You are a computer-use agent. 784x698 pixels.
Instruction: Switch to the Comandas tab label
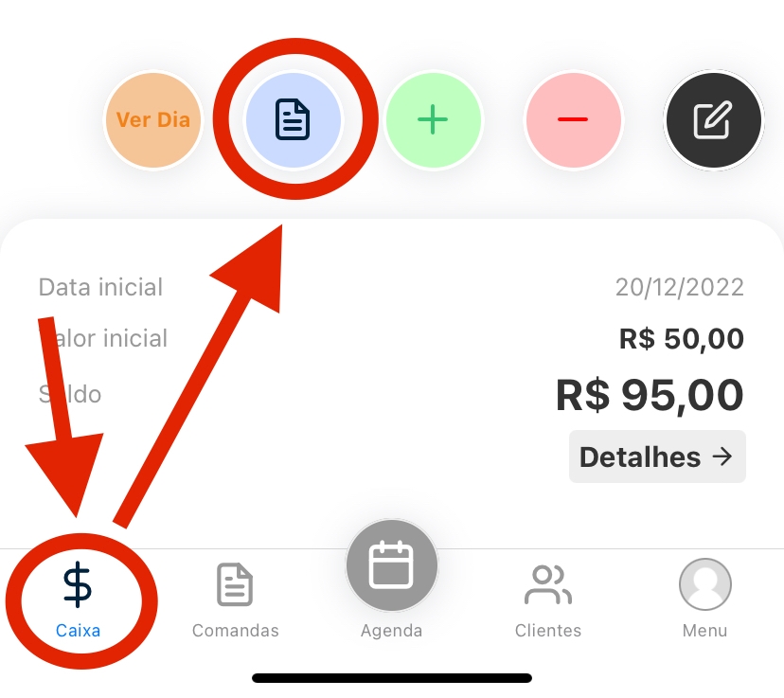tap(235, 631)
